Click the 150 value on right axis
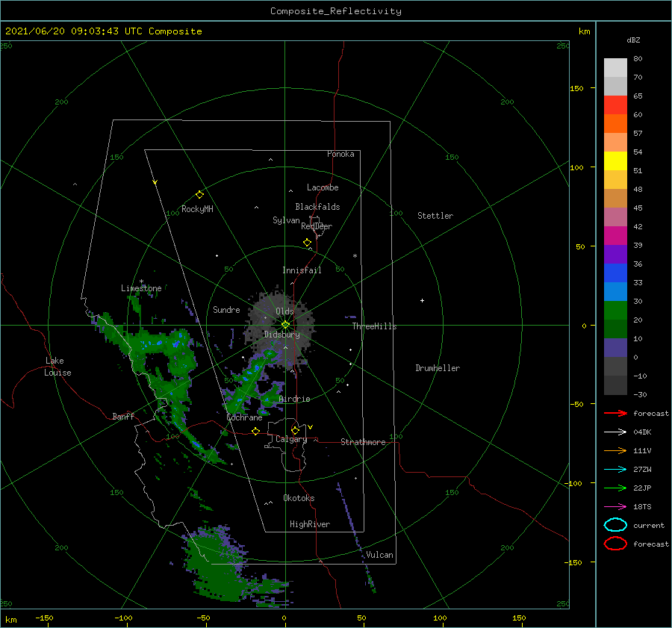The image size is (672, 628). point(576,88)
